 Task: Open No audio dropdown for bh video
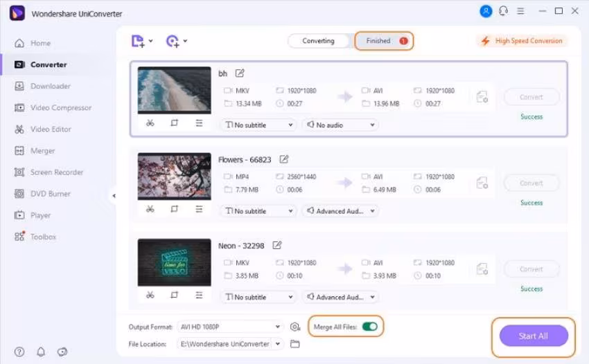(x=340, y=125)
